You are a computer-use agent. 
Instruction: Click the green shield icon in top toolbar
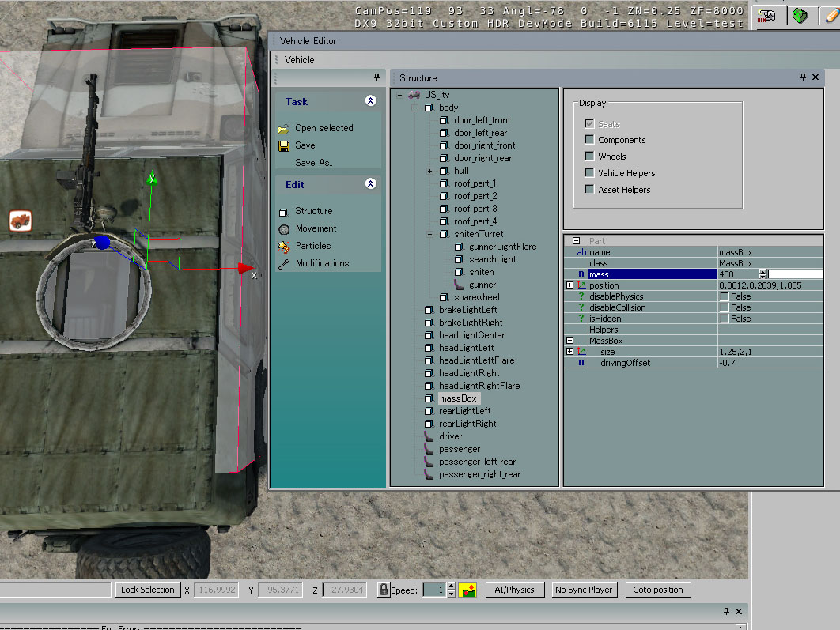tap(800, 16)
